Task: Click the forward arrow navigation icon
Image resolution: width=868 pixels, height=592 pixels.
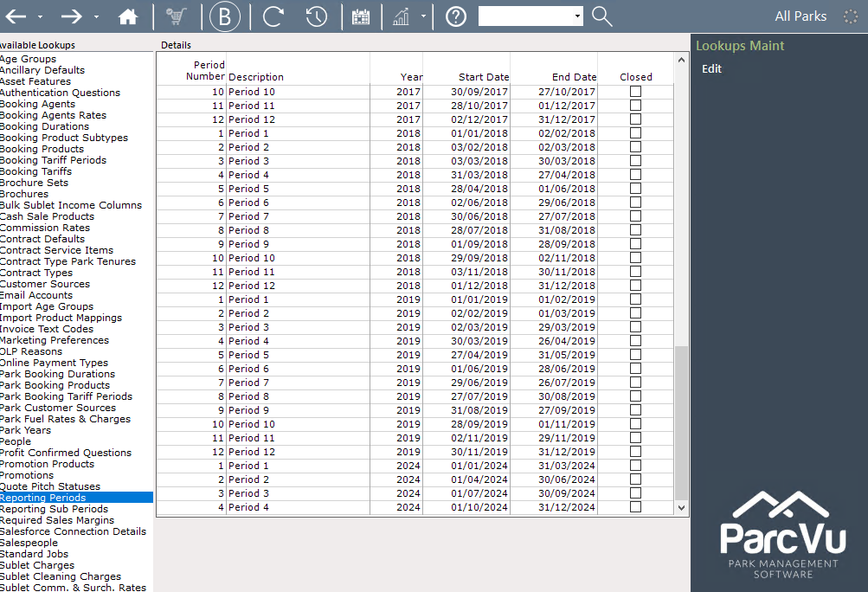Action: tap(72, 16)
